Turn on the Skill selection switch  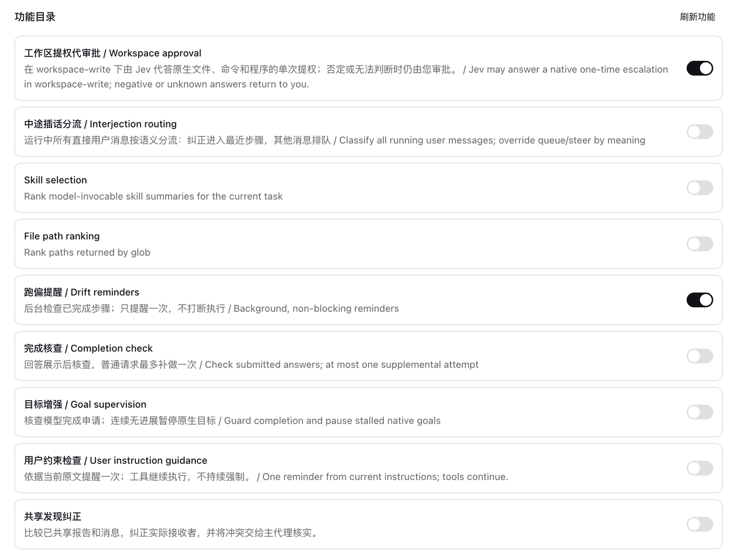[699, 188]
